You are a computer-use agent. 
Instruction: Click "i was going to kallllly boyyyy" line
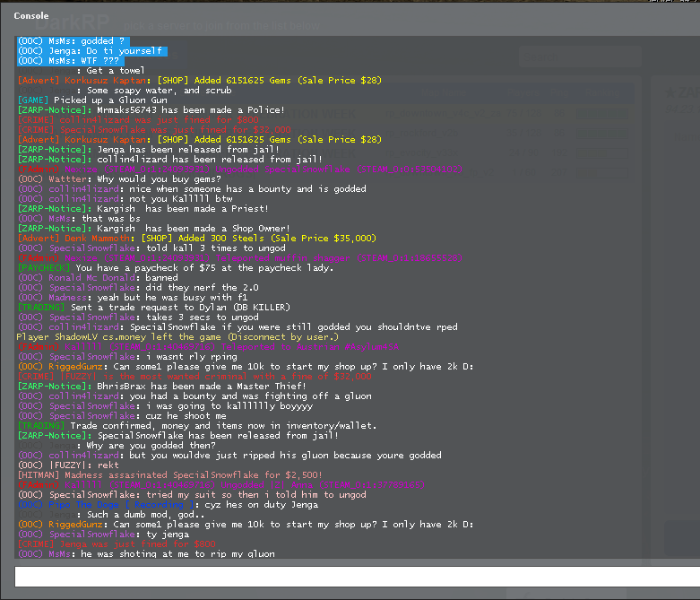[165, 405]
